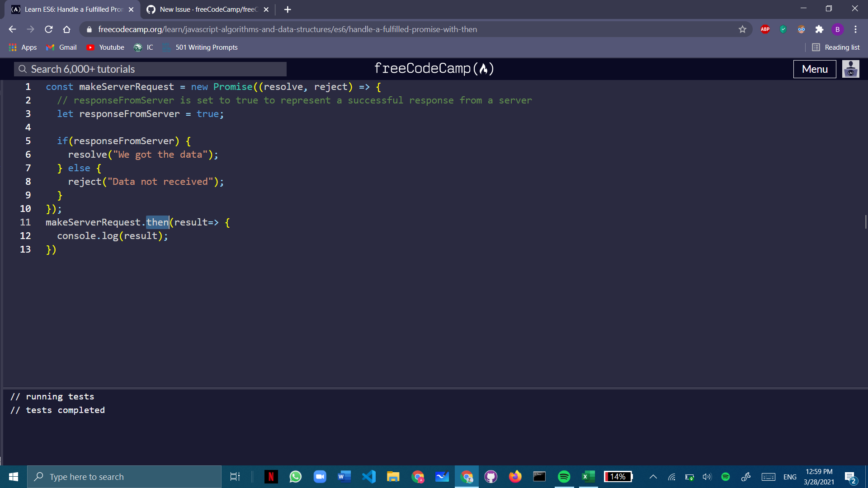Image resolution: width=868 pixels, height=488 pixels.
Task: Open the freeCodeCamp user avatar
Action: point(850,69)
